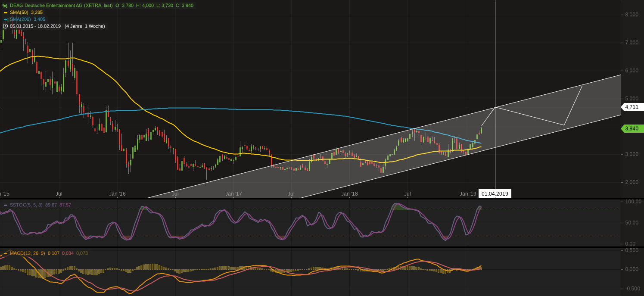
Task: Click the 4,711 horizontal line price label
Action: click(x=631, y=107)
